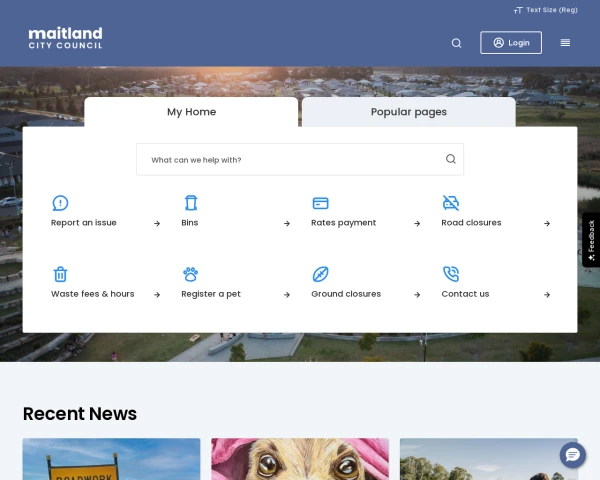Click the arrow next to Rates payment

pyautogui.click(x=417, y=223)
